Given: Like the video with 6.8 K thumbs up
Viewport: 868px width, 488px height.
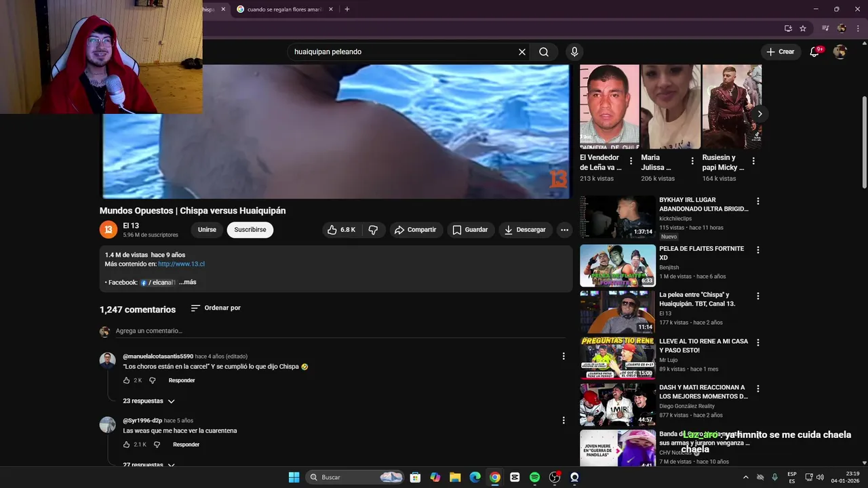Looking at the screenshot, I should click(x=342, y=230).
